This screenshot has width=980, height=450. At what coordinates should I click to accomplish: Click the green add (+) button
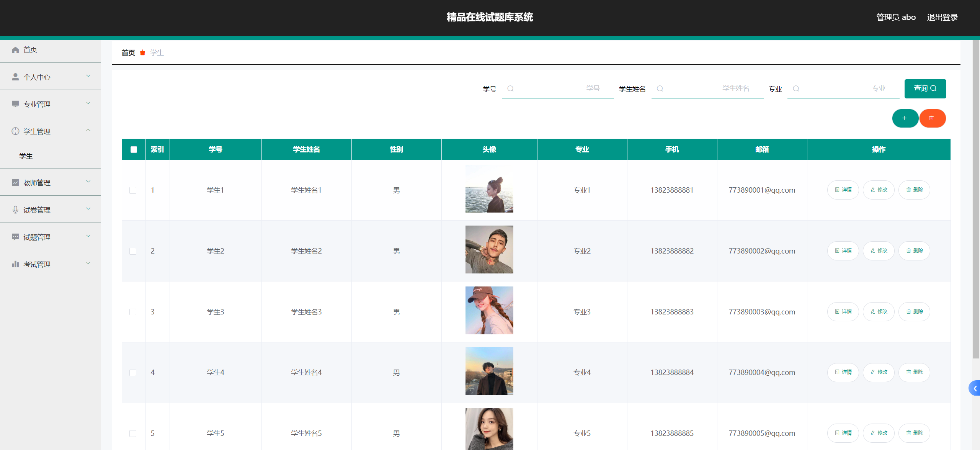coord(905,118)
